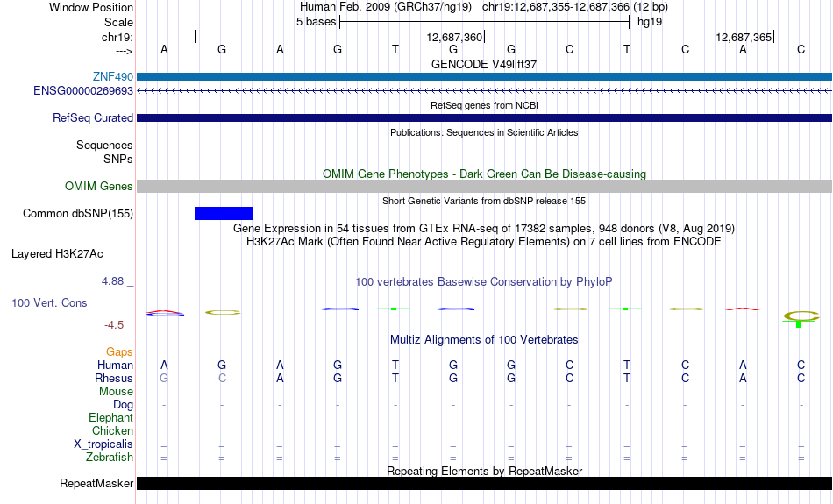
Task: Click the 12,687,360 position marker
Action: click(454, 37)
